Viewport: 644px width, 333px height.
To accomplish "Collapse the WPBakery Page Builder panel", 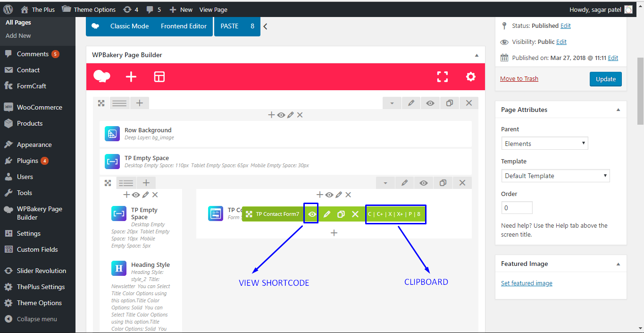I will [477, 55].
